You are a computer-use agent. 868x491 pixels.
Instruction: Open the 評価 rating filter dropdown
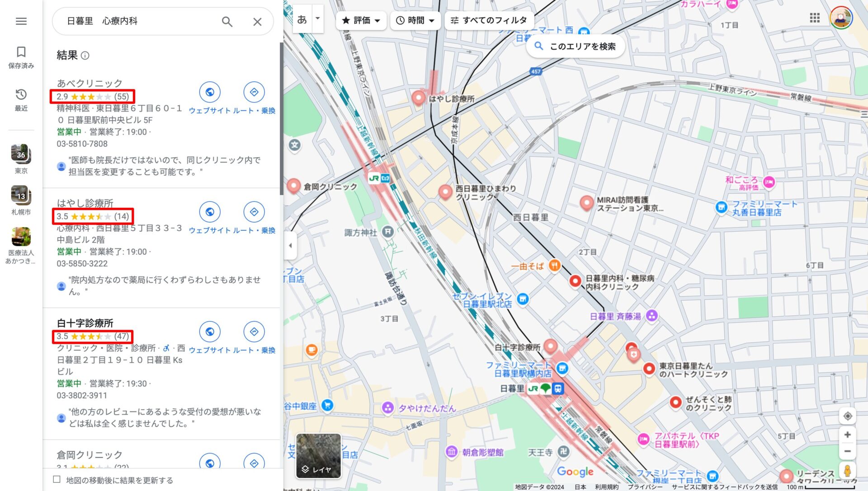pos(361,20)
